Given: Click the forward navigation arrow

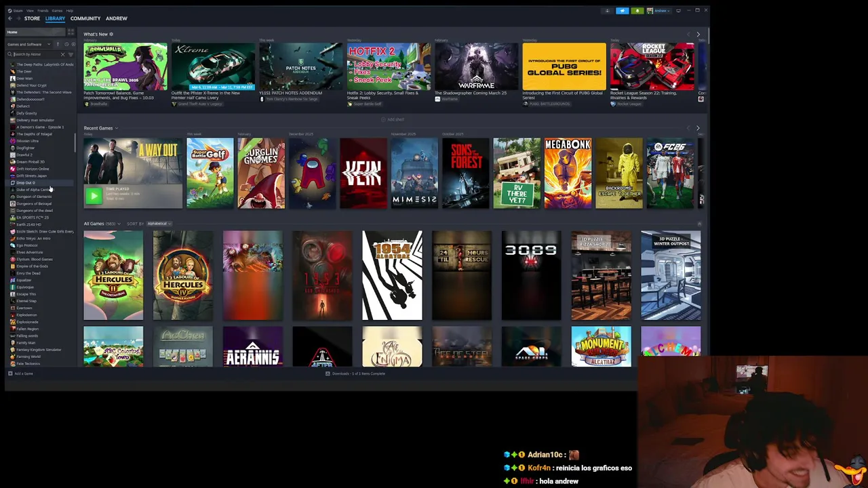Looking at the screenshot, I should pyautogui.click(x=18, y=18).
